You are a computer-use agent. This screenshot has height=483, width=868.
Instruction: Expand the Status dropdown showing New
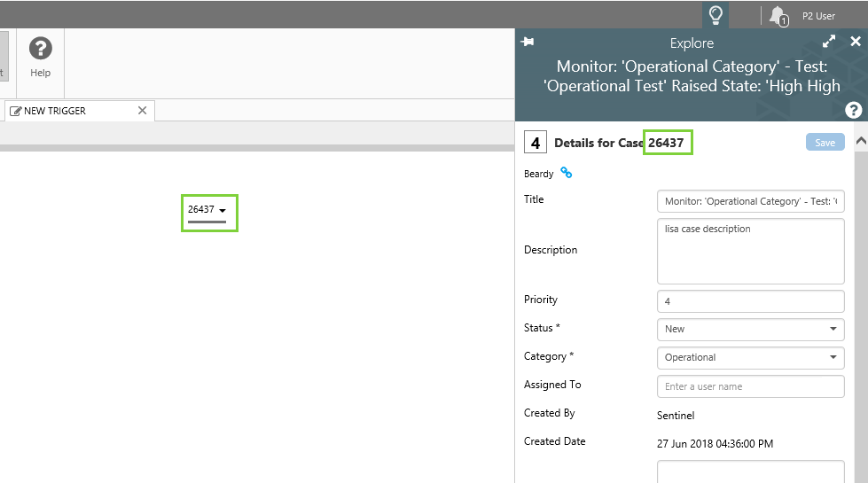750,329
